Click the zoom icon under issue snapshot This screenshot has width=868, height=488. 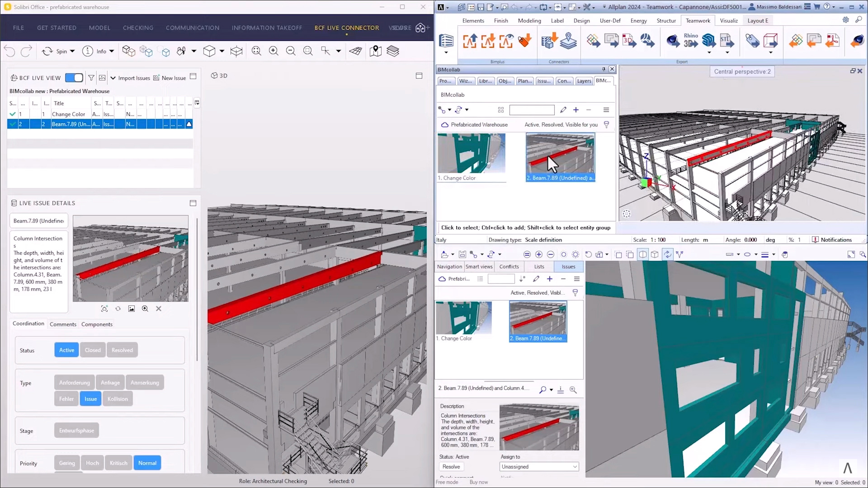coord(145,309)
